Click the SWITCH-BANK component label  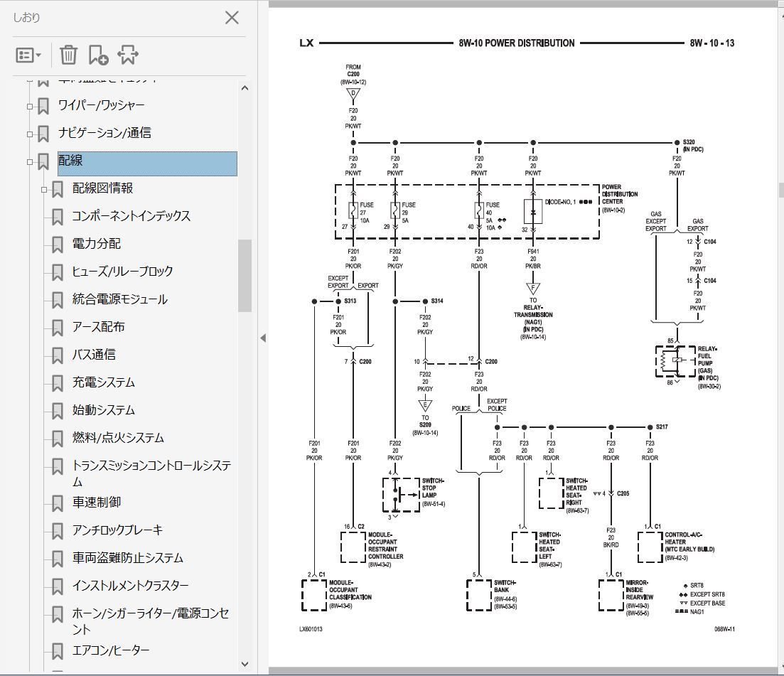[505, 586]
